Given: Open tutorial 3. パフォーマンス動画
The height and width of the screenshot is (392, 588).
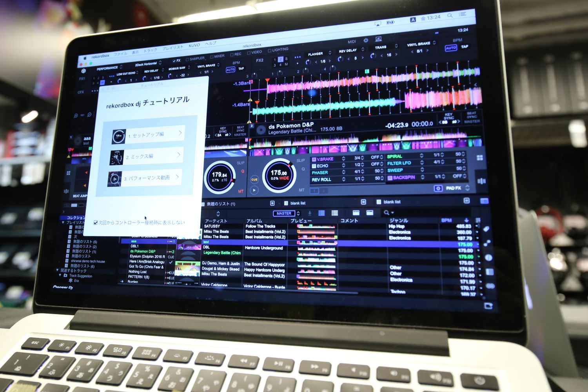Looking at the screenshot, I should point(145,178).
